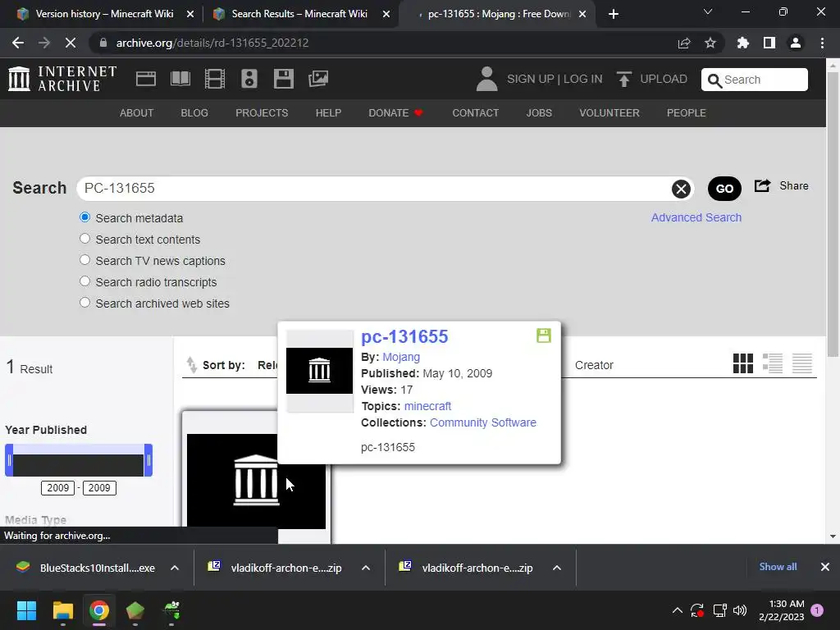Switch to compact list view

802,363
